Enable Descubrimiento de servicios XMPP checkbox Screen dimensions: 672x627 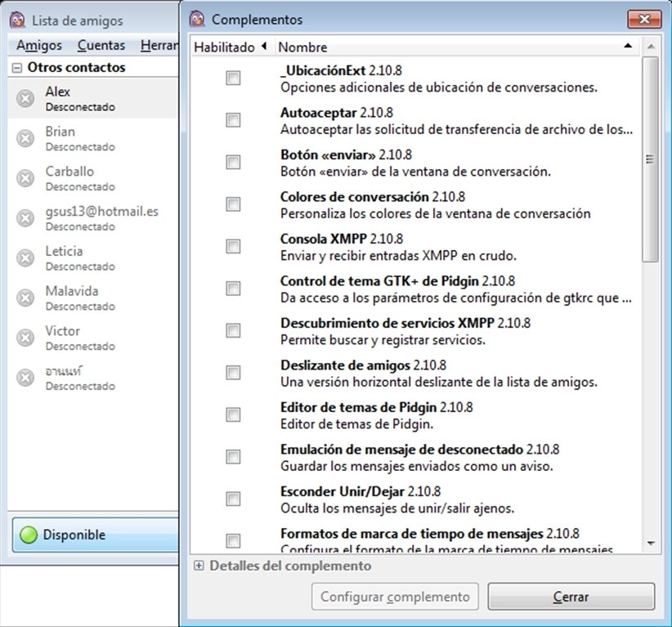[233, 330]
